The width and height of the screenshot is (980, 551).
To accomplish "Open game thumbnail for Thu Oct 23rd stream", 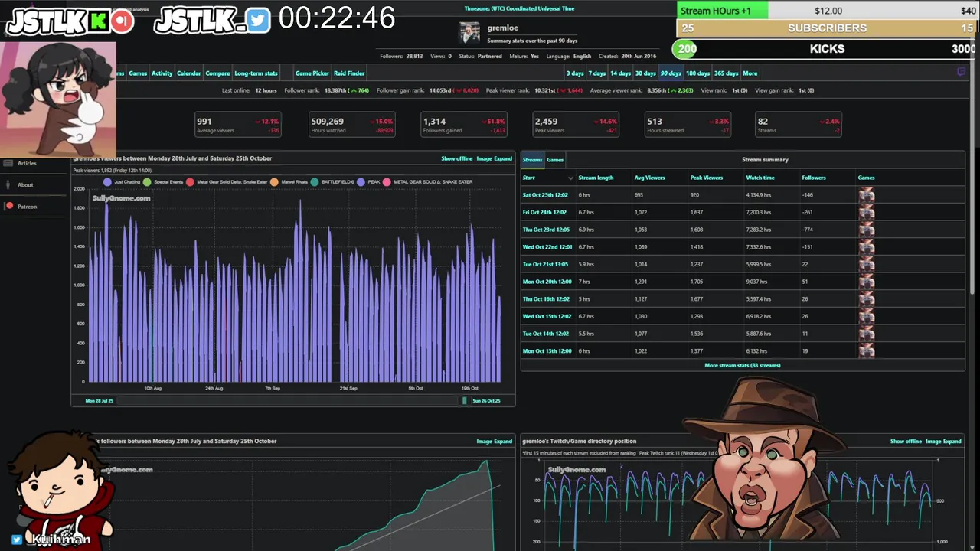I will click(x=867, y=230).
